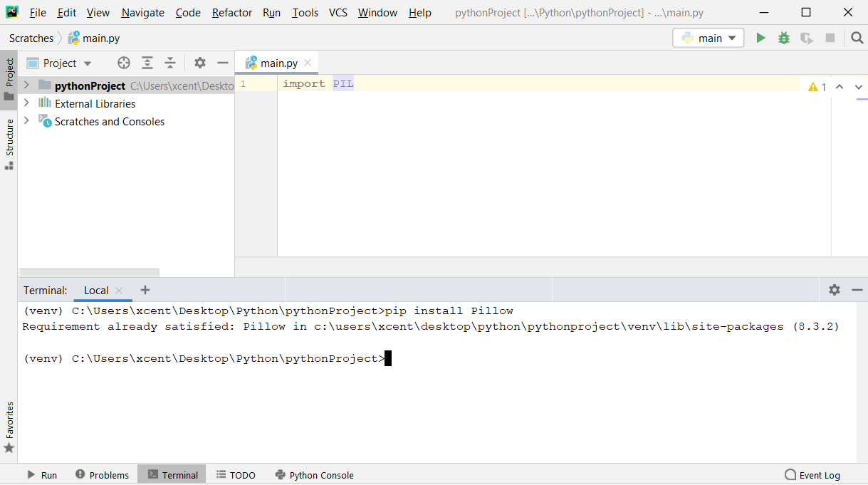Expand External Libraries
Viewport: 868px width, 485px height.
tap(26, 103)
